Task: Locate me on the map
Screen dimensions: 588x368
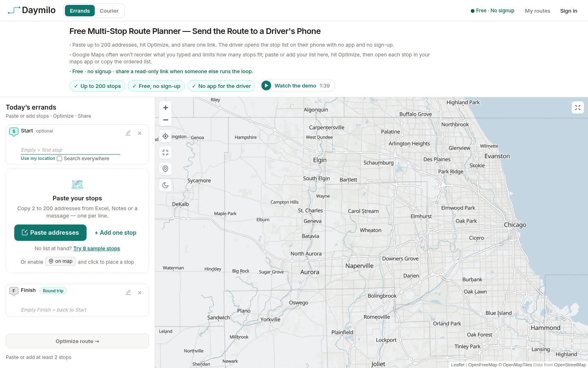Action: click(165, 136)
